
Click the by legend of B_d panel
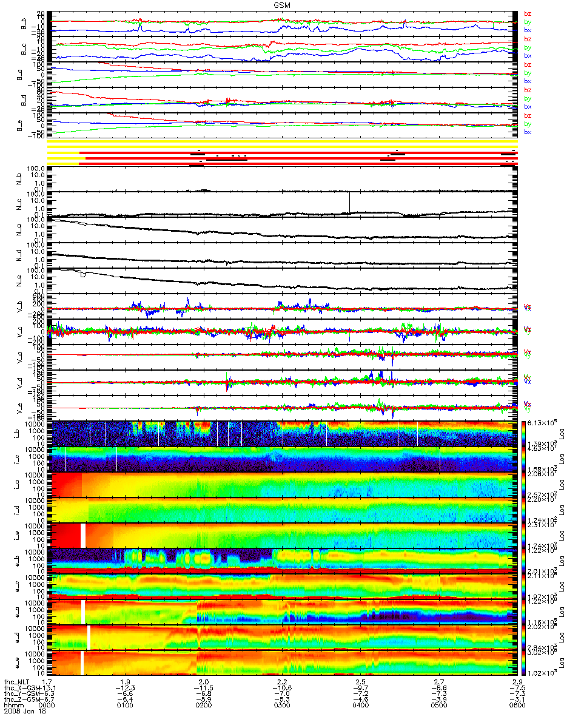pyautogui.click(x=527, y=98)
